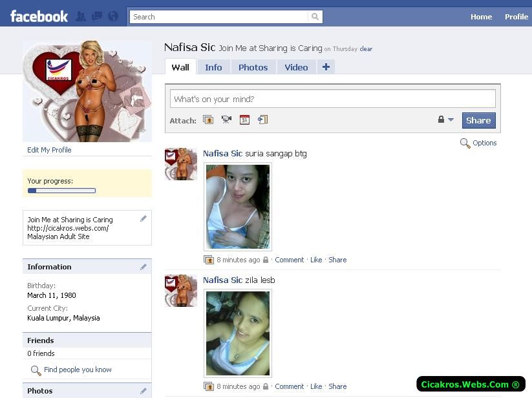Comment on the 'suria sangap btg' post
532x398 pixels.
click(290, 260)
